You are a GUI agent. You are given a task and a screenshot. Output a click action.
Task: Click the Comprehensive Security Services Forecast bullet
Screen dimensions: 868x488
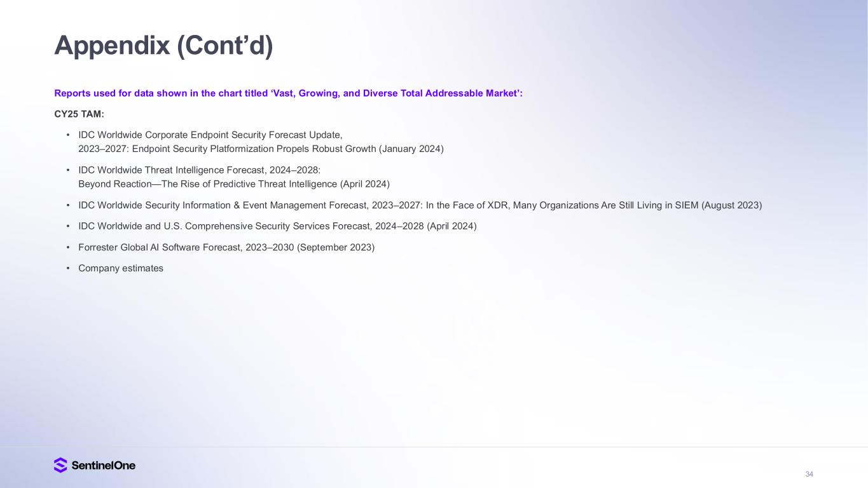click(277, 226)
